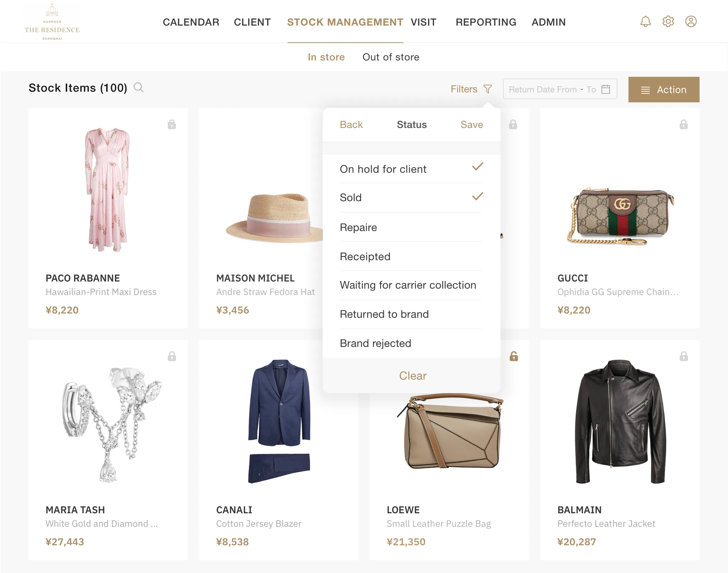Click the ¥21,350 price

(406, 542)
